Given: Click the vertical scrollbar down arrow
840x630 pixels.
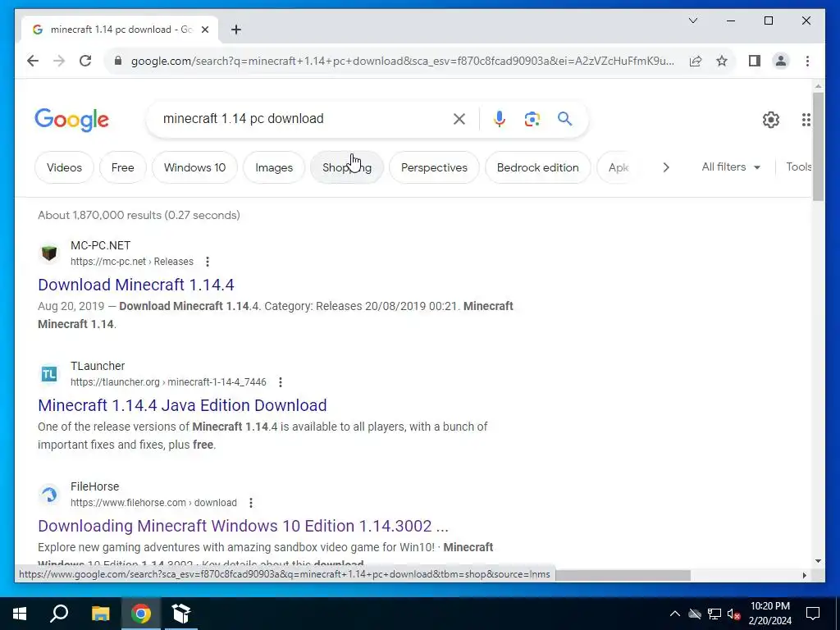Looking at the screenshot, I should coord(818,561).
